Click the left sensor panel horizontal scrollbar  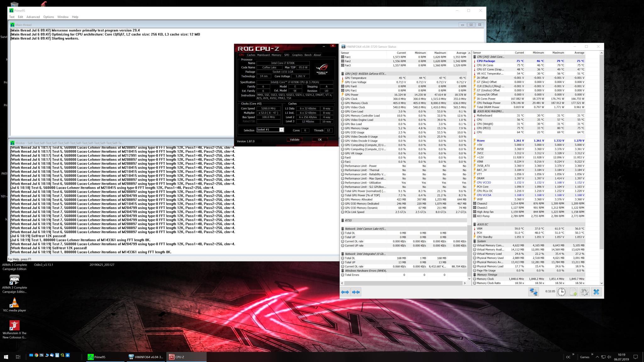coord(403,283)
